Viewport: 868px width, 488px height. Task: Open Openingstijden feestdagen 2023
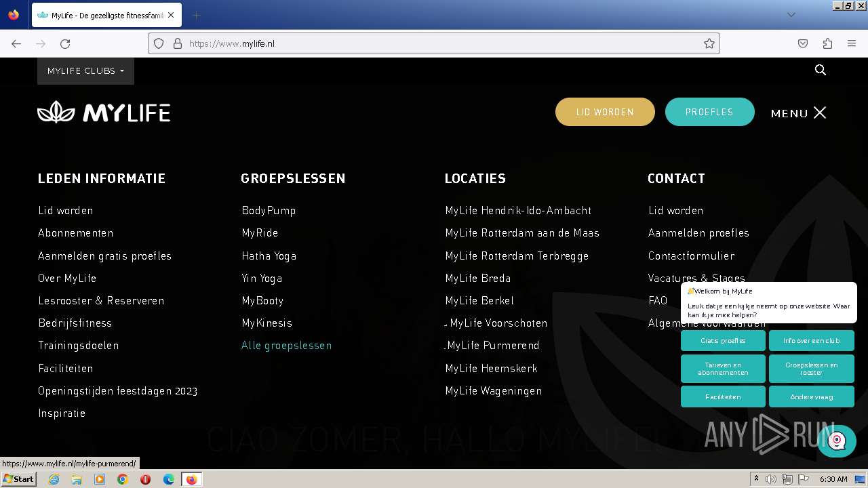[x=118, y=390]
